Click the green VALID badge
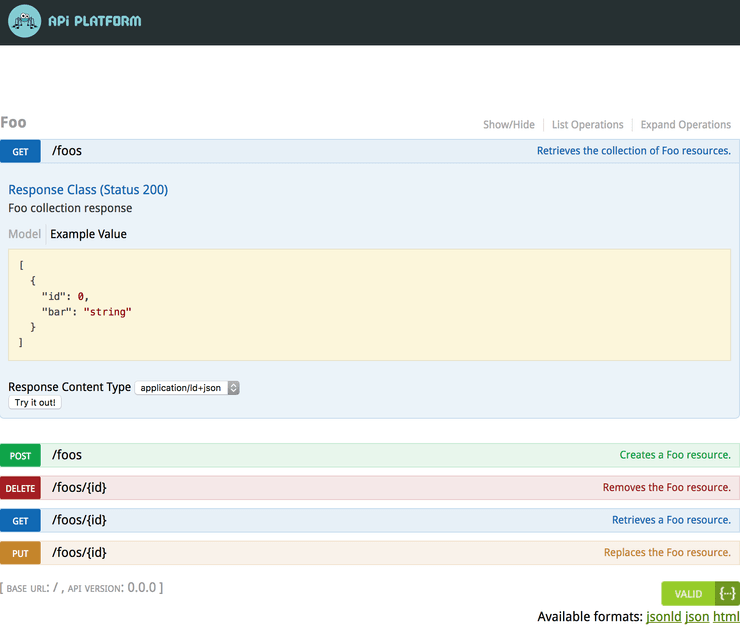740x630 pixels. coord(688,594)
